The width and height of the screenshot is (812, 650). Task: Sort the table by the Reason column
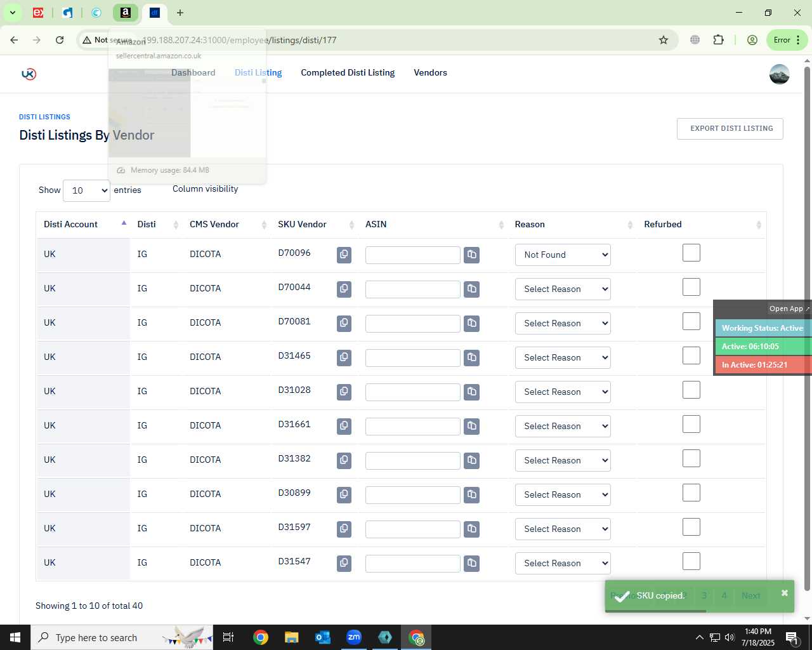tap(573, 225)
